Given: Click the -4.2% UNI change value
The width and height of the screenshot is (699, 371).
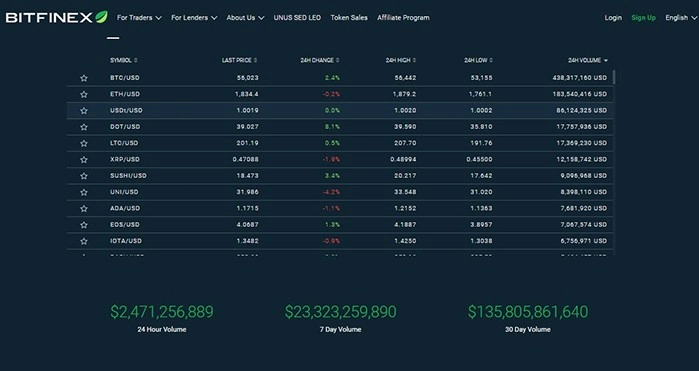Looking at the screenshot, I should [331, 192].
